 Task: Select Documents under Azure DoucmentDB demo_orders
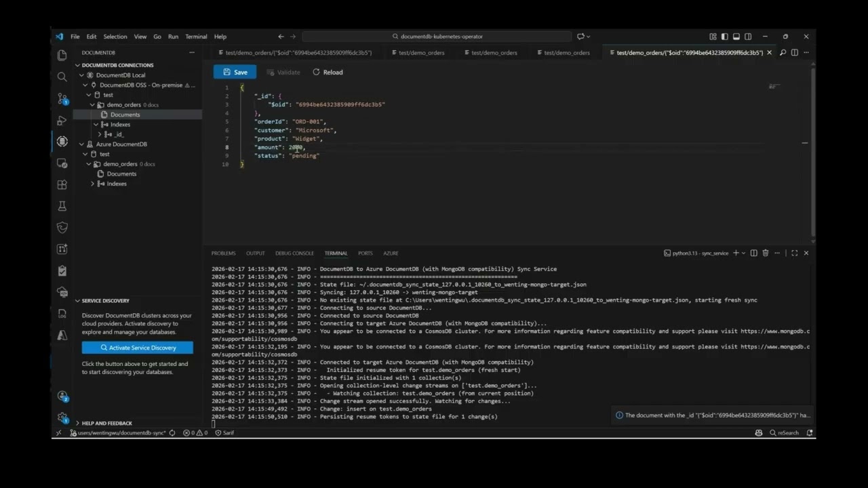pyautogui.click(x=121, y=174)
